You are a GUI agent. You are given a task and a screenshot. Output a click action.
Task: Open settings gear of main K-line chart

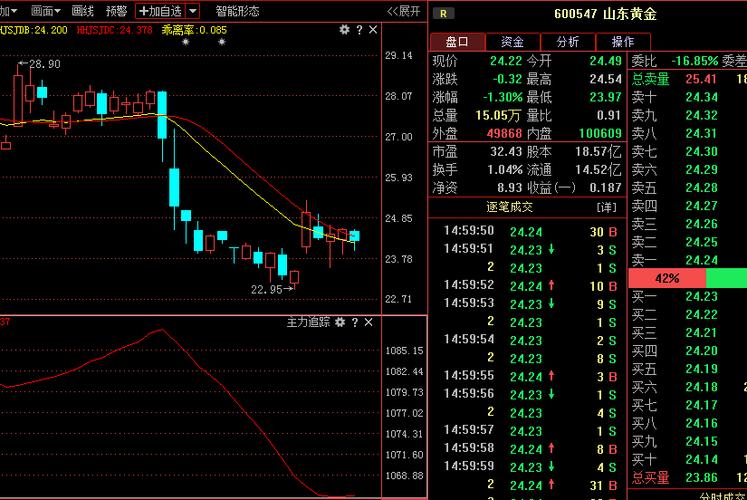point(344,30)
